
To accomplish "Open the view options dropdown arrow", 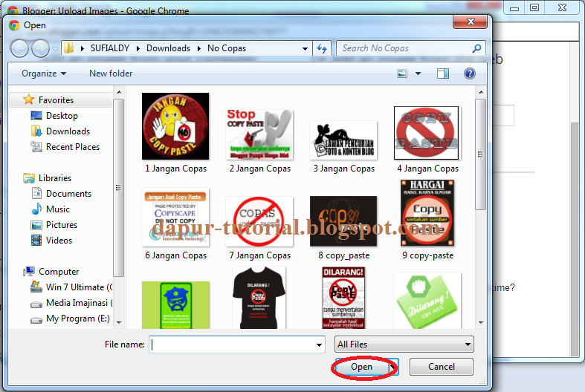I will point(418,73).
